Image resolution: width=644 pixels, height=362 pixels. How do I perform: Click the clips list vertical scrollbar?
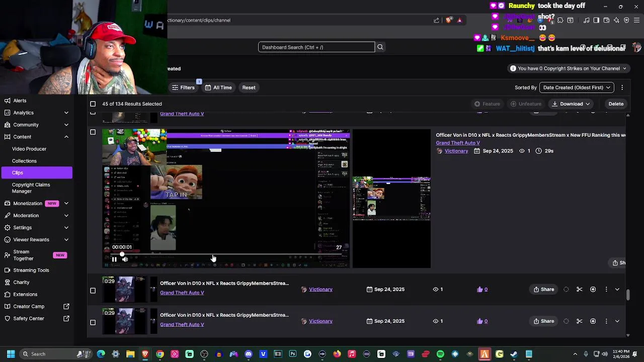point(628,294)
